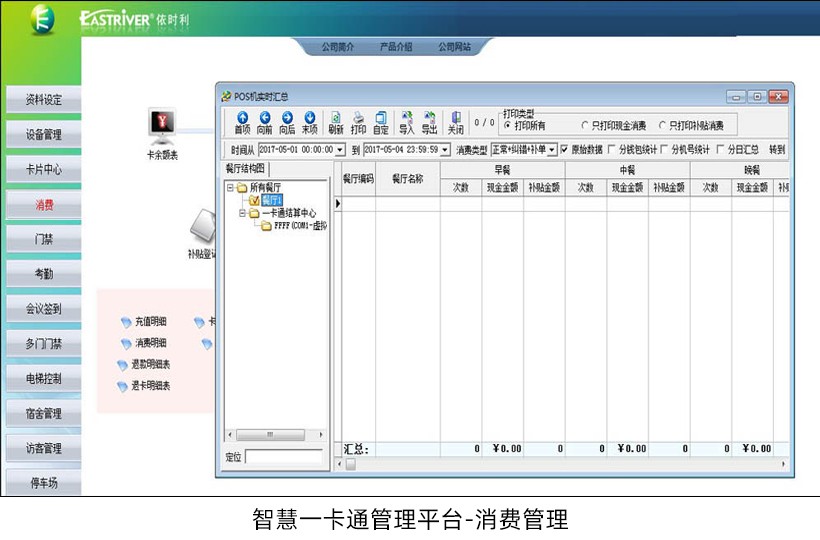Select the 只打印现金消费 radio button
The image size is (820, 540).
coord(586,126)
